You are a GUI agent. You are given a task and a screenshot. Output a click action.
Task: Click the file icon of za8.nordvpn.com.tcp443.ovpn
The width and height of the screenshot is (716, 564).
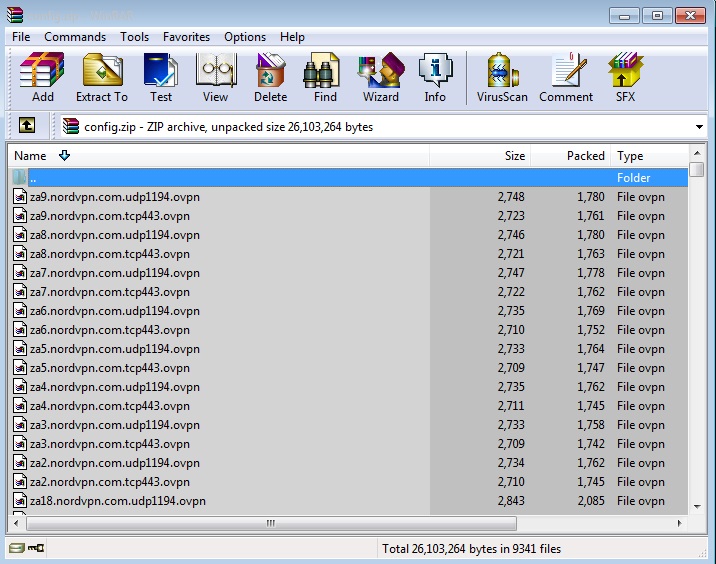[x=20, y=253]
